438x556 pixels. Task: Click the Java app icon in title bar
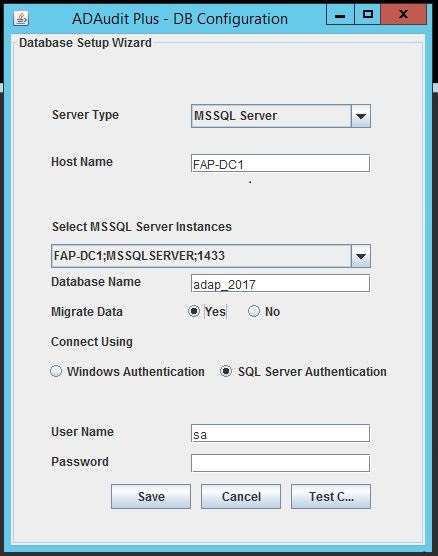21,18
